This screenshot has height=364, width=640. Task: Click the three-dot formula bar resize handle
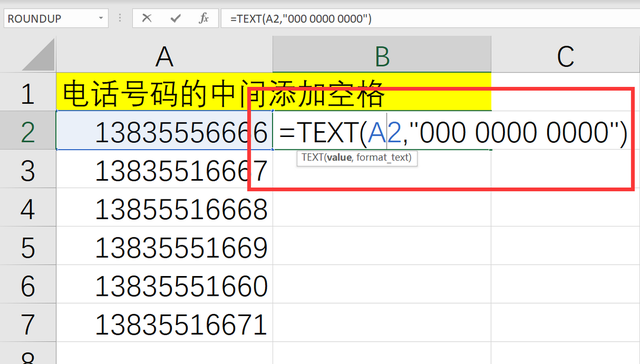click(x=120, y=18)
